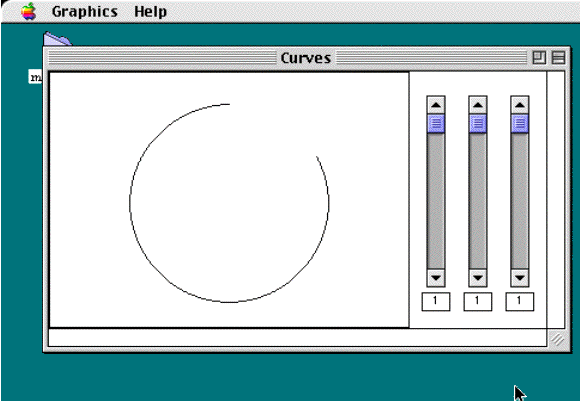Select the first value field showing 1
Screen dimensions: 580x401
436,301
